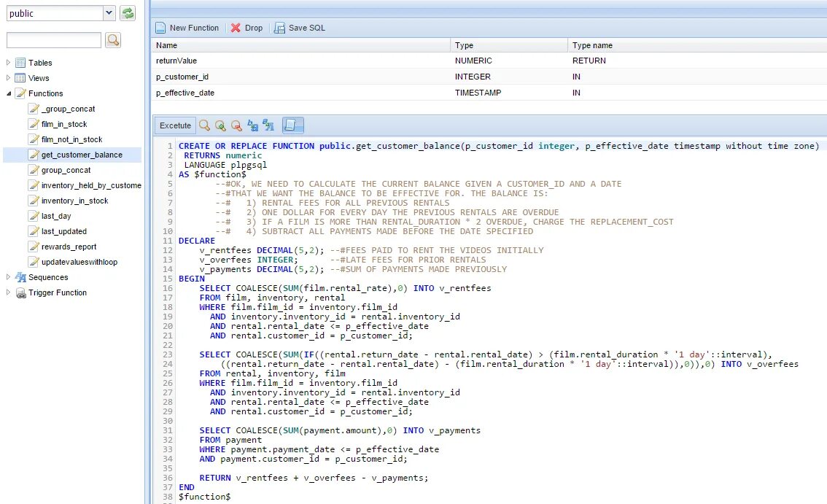This screenshot has height=504, width=827.
Task: Click the RETURN v_rentfees line in code
Action: [314, 478]
